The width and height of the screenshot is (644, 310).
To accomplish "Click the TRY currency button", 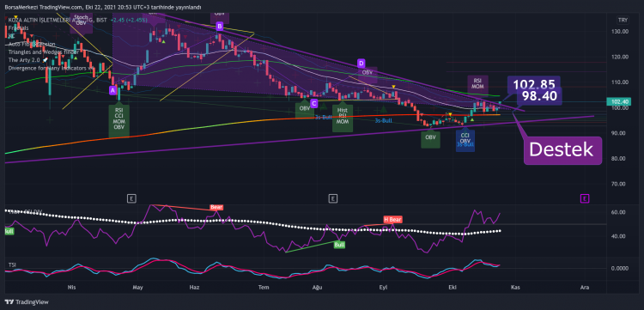I will click(623, 20).
